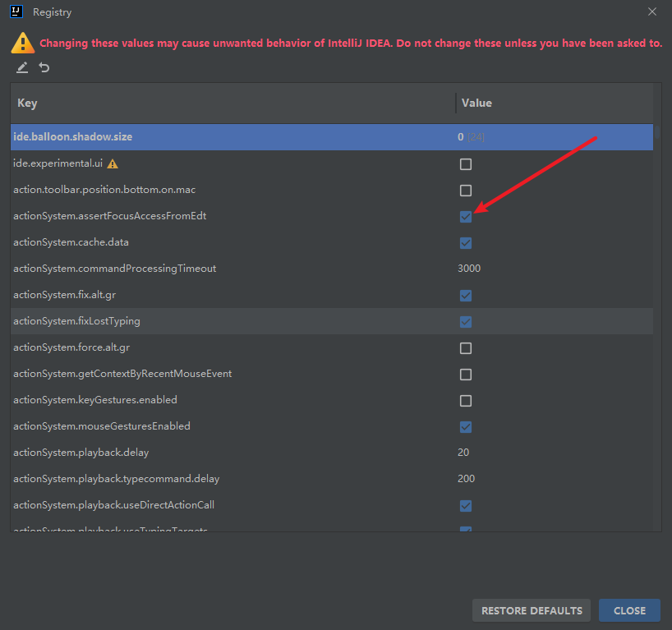This screenshot has width=672, height=630.
Task: Toggle action.toolbar.position.bottom.on.mac checkbox
Action: [466, 191]
